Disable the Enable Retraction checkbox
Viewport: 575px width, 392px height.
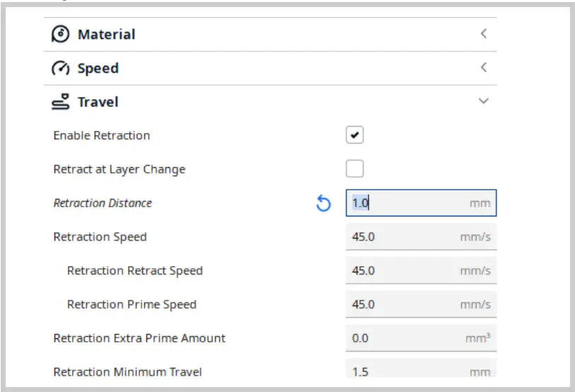[x=354, y=135]
